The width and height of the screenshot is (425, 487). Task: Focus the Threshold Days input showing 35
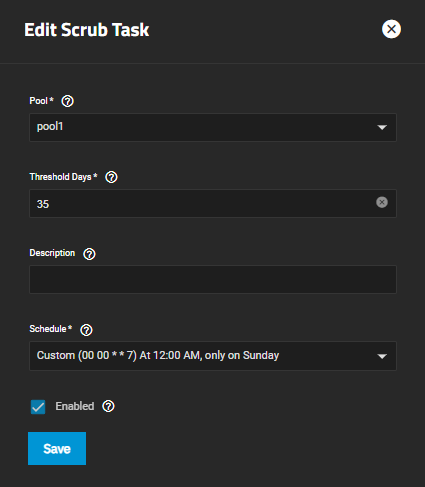tap(213, 203)
